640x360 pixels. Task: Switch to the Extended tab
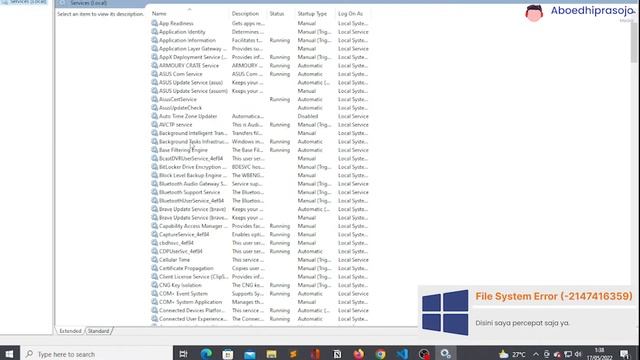coord(70,331)
